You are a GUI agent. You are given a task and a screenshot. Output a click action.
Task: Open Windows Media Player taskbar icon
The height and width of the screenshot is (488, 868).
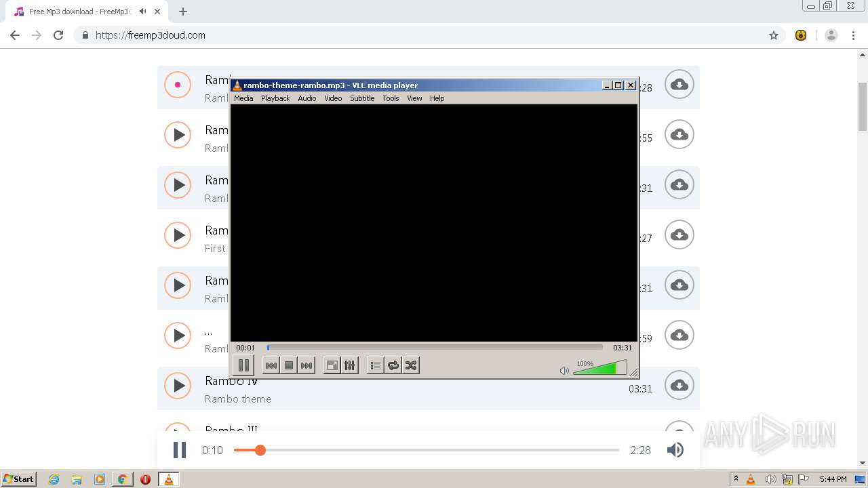pyautogui.click(x=100, y=479)
